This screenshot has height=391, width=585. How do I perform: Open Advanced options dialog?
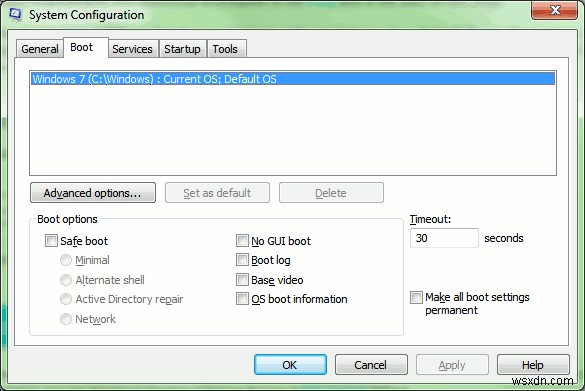[93, 193]
